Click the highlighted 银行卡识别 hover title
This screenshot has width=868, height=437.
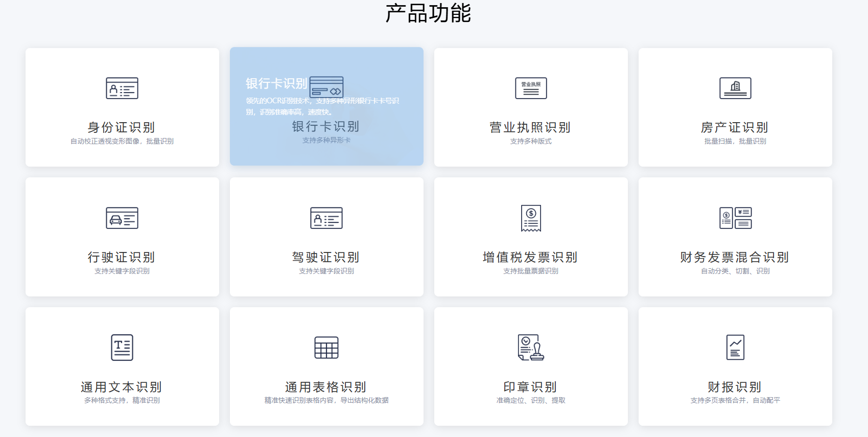click(x=276, y=83)
